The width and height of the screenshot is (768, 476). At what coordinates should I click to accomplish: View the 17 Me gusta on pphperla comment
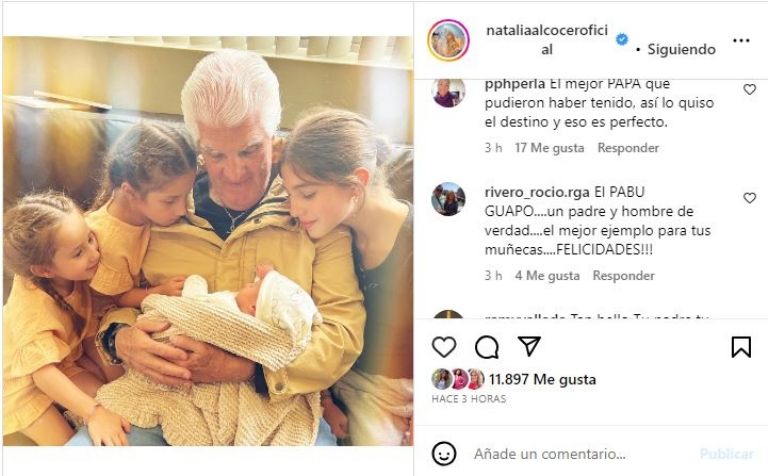click(x=549, y=147)
